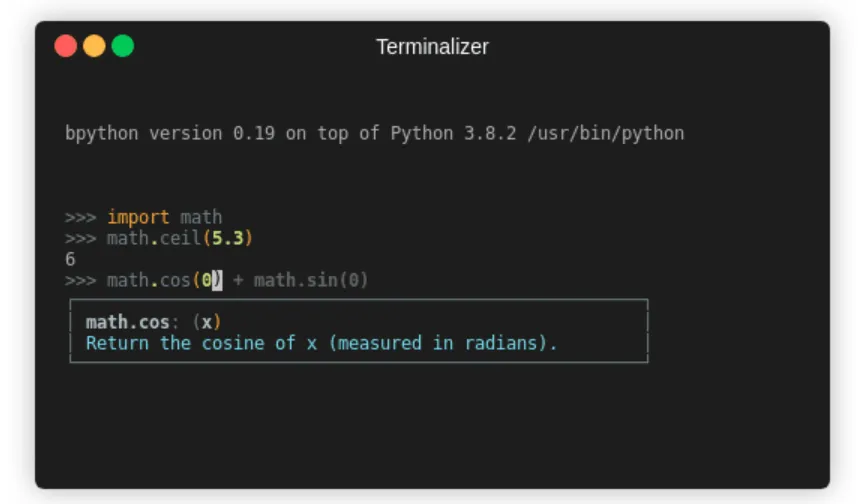Click the Terminalizer window title

[x=432, y=47]
